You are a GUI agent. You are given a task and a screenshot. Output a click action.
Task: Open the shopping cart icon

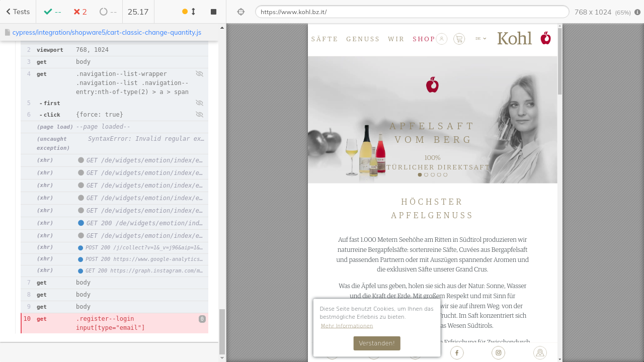(459, 39)
